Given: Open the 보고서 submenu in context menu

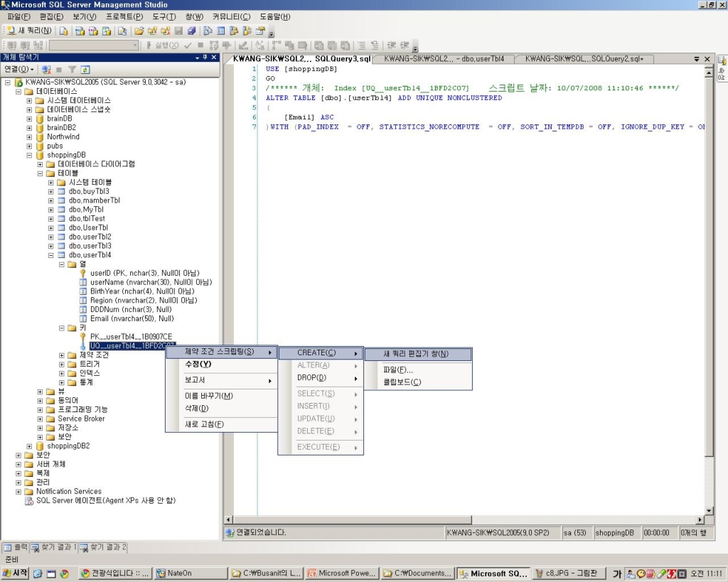Looking at the screenshot, I should click(x=222, y=380).
